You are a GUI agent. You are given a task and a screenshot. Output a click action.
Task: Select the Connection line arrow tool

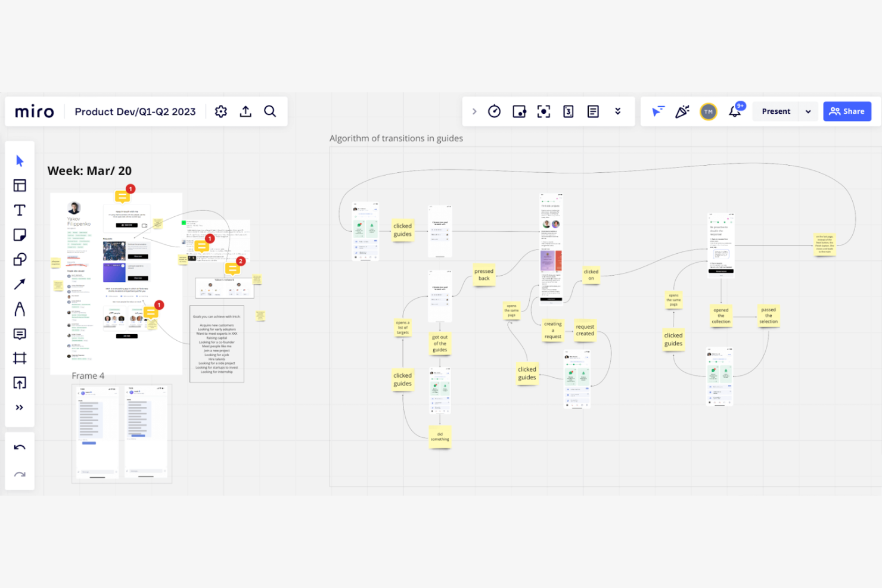20,284
